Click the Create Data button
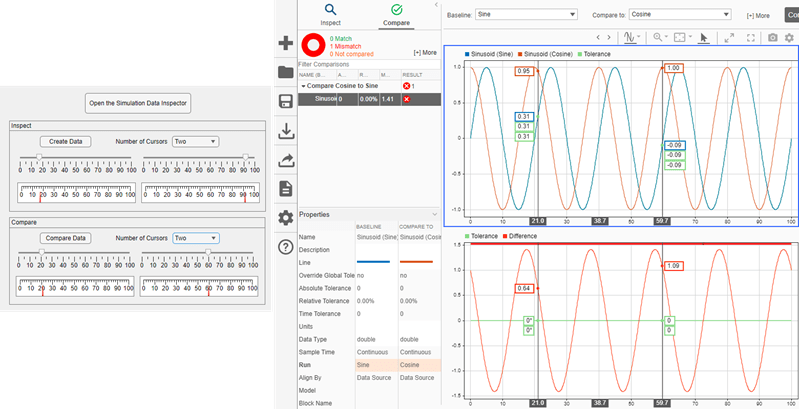 pyautogui.click(x=66, y=141)
